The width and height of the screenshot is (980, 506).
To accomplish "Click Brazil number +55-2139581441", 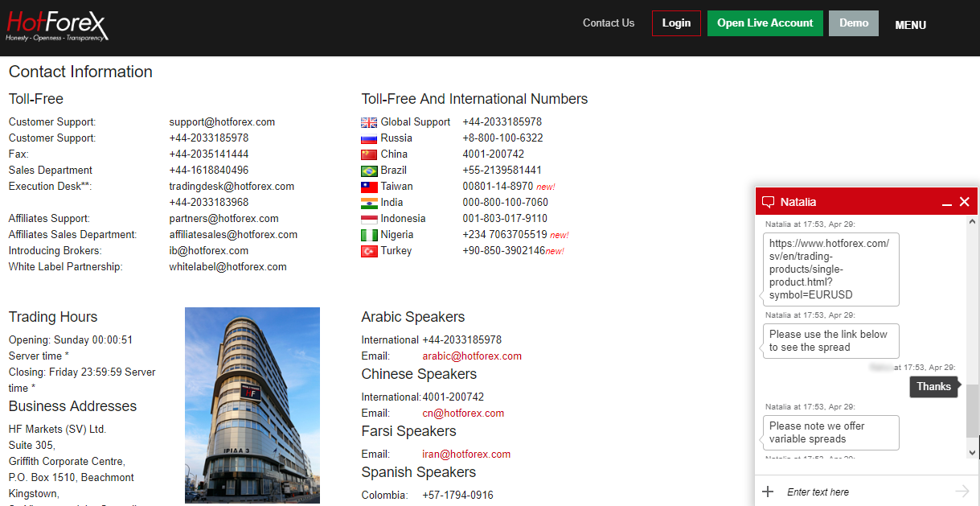I will [x=502, y=171].
